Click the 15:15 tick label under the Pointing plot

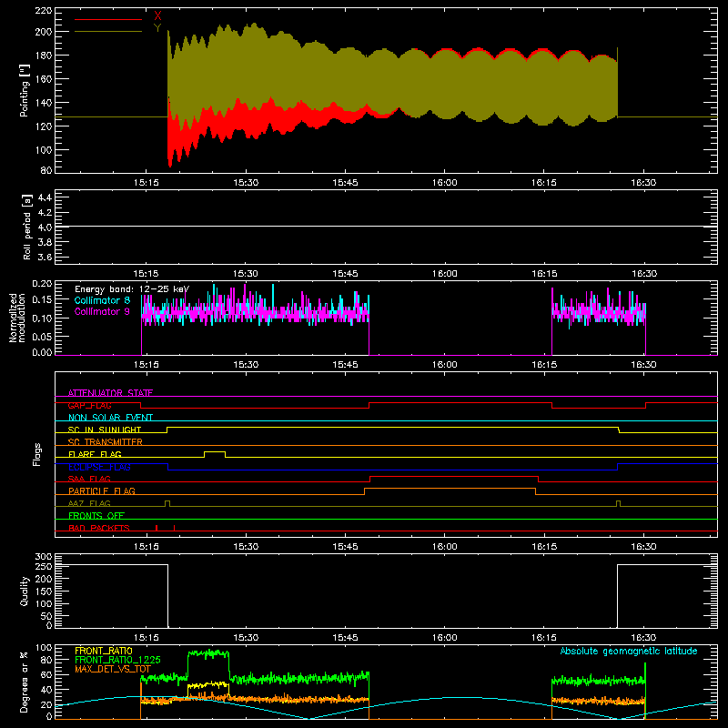147,183
